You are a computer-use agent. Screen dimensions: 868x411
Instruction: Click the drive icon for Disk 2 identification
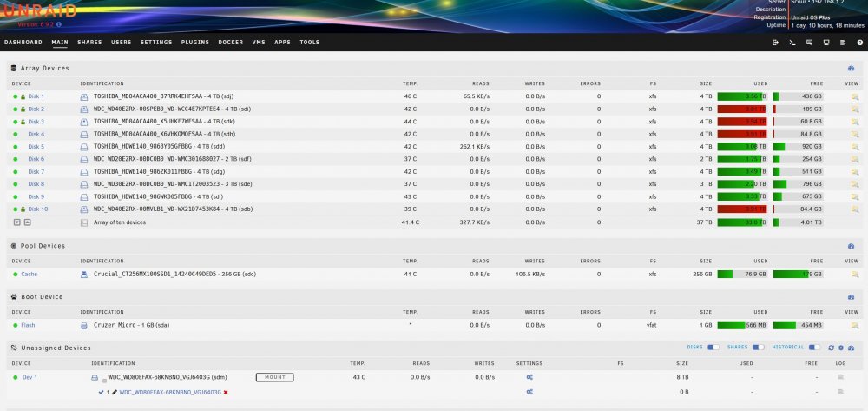click(84, 109)
